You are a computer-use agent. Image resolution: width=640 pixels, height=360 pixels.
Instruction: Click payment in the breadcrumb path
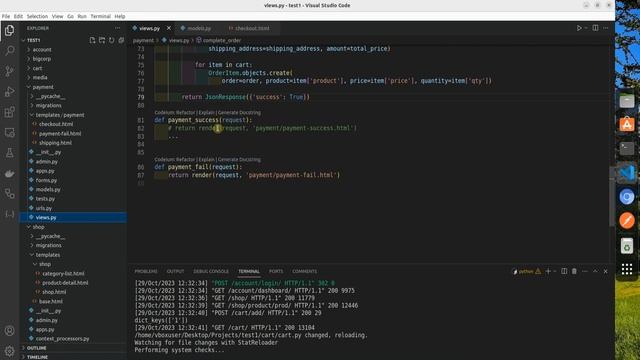(143, 40)
